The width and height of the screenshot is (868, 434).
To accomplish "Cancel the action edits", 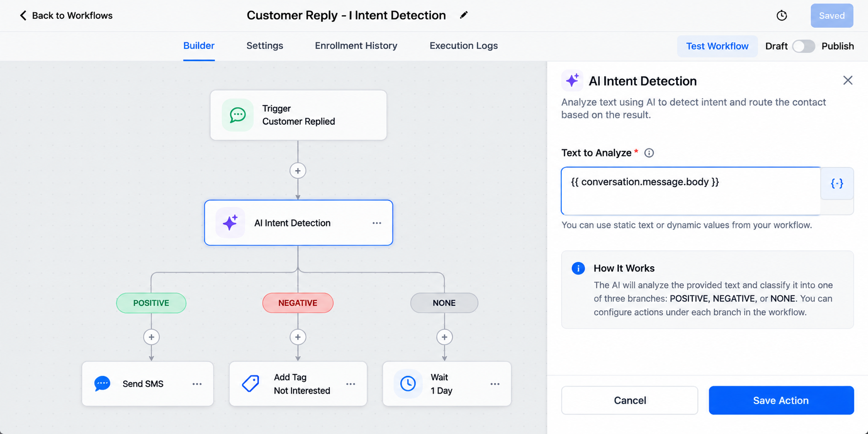I will [x=630, y=400].
